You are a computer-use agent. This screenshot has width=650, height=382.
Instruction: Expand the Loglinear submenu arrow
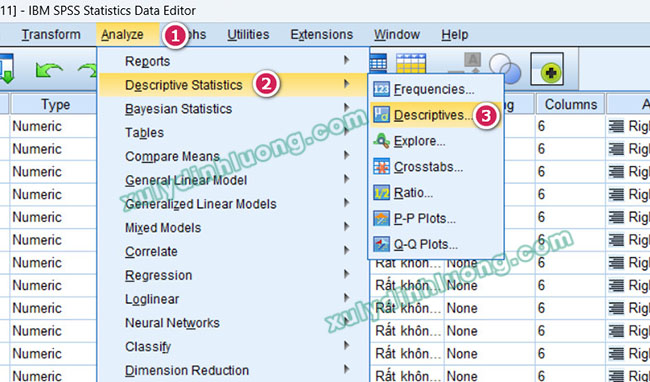pyautogui.click(x=347, y=298)
